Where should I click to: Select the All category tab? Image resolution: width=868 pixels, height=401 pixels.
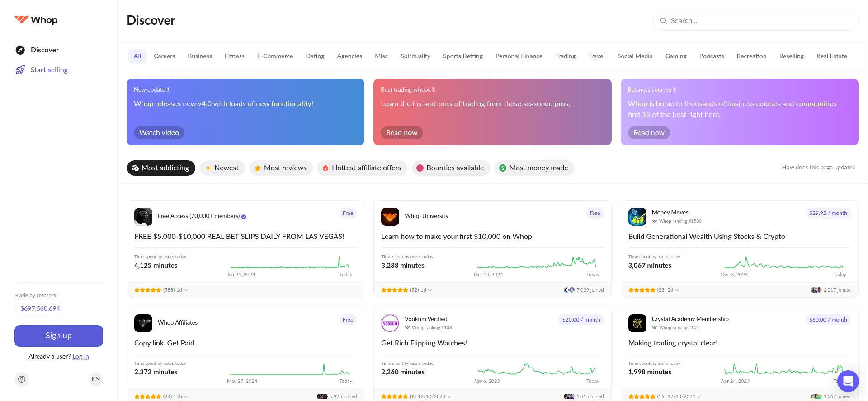137,56
